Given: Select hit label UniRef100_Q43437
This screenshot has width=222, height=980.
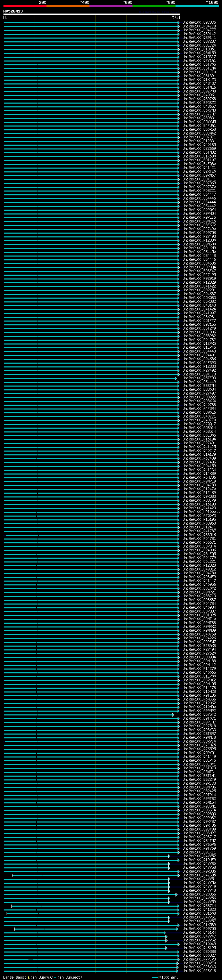Looking at the screenshot, I should coord(199,84).
